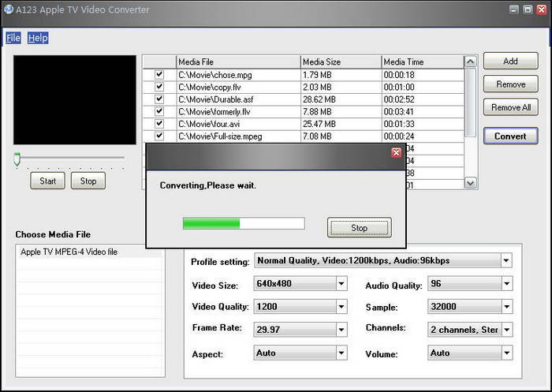Open the Aspect dropdown

[x=341, y=353]
